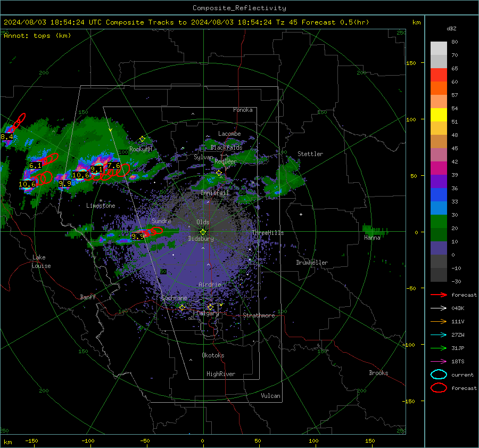This screenshot has width=479, height=448.
Task: Click the 7.6 storm top label
Action: click(x=114, y=166)
